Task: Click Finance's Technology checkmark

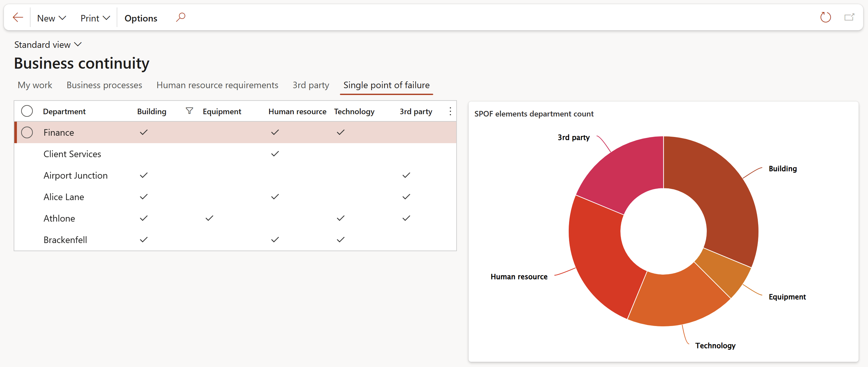Action: pyautogui.click(x=340, y=132)
